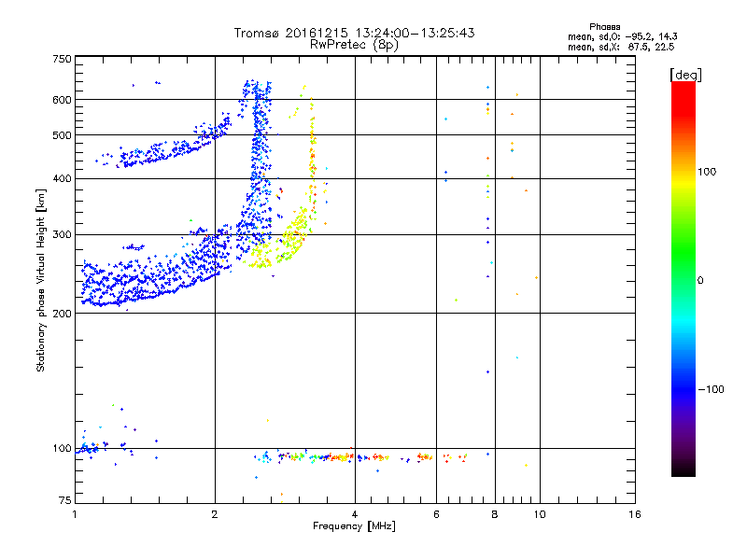Click the colorbar tick label '-100'
The height and width of the screenshot is (560, 747).
point(711,389)
